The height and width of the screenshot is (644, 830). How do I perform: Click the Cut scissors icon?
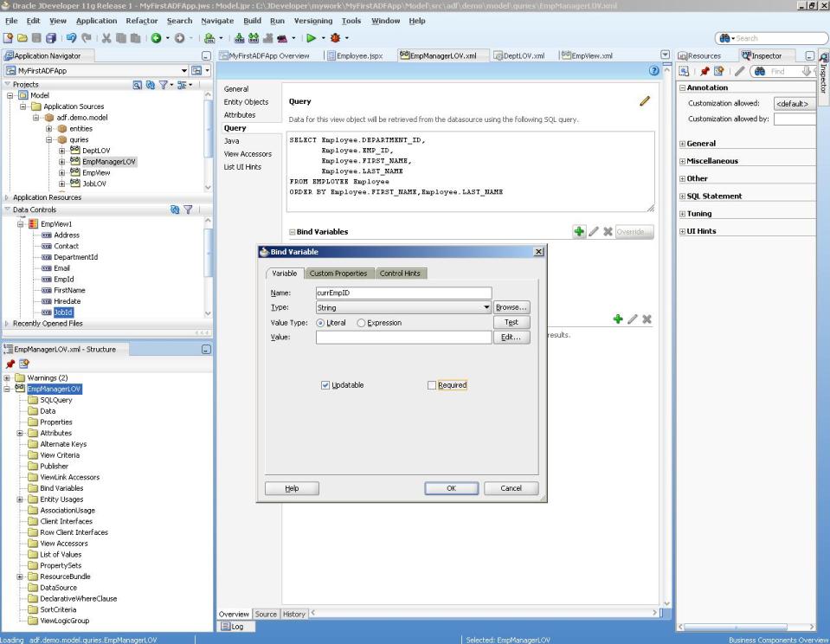[x=106, y=37]
